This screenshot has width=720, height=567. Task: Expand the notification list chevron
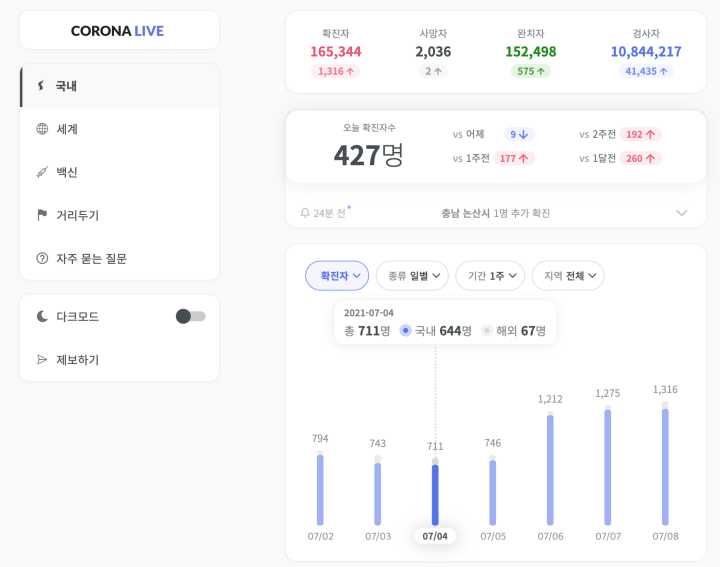click(x=682, y=213)
